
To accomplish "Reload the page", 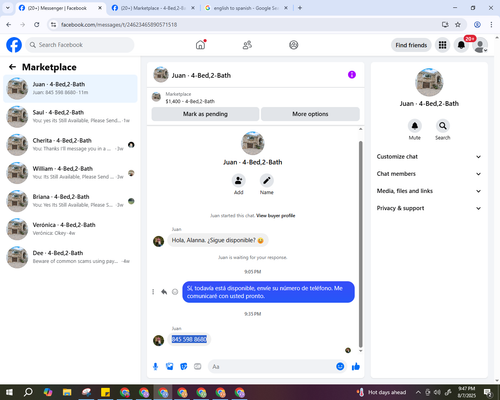I will coord(37,24).
